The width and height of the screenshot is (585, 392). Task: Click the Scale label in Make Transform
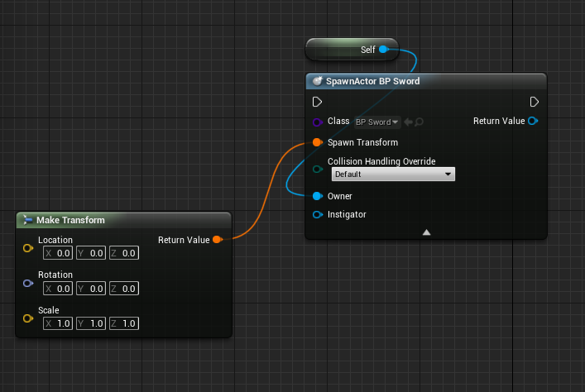(x=49, y=310)
